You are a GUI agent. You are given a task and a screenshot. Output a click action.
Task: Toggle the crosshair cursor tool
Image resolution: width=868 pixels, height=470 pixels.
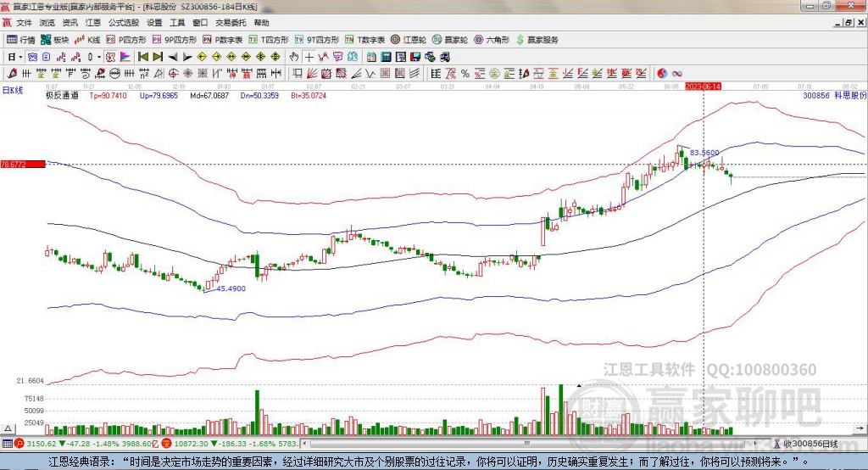(309, 57)
